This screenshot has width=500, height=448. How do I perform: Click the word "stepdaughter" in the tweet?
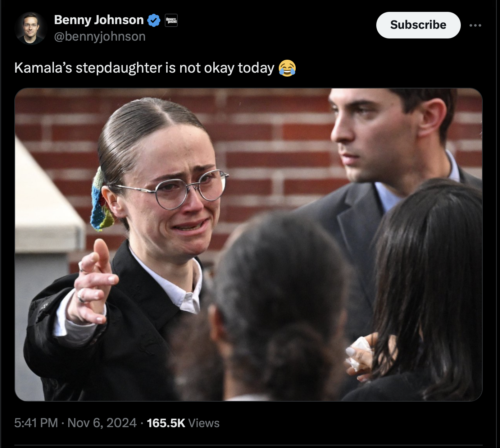coord(119,68)
